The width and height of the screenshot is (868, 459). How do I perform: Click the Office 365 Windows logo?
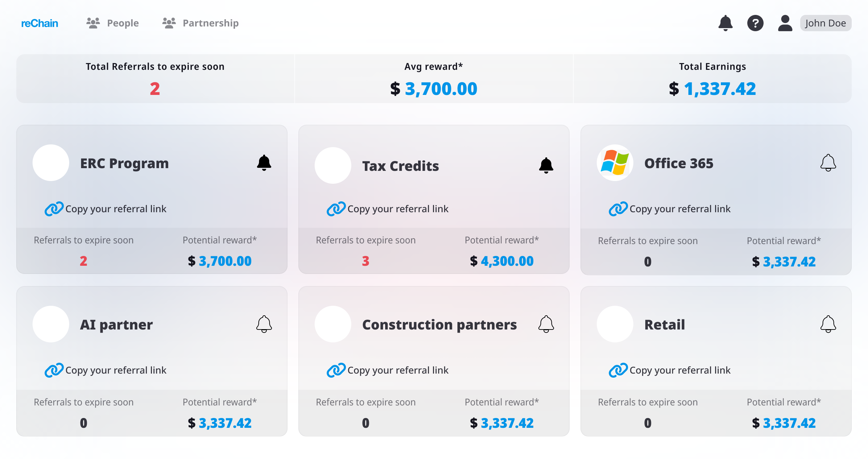pos(615,163)
